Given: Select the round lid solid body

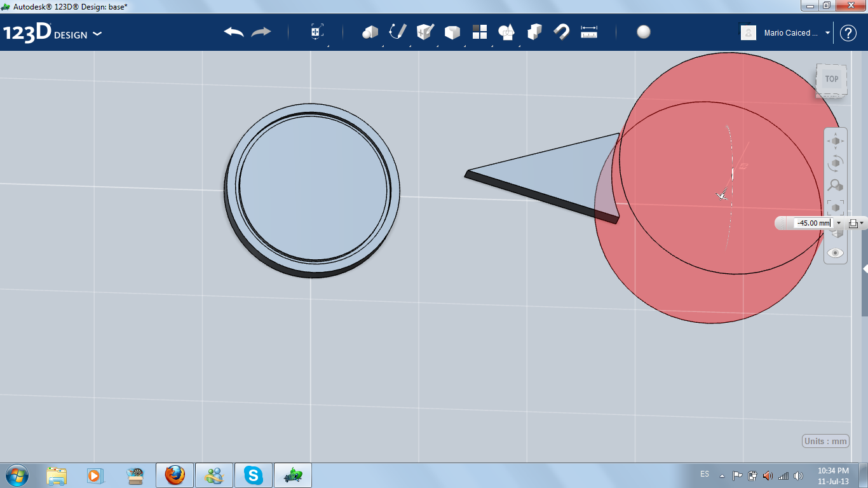Looking at the screenshot, I should point(312,189).
